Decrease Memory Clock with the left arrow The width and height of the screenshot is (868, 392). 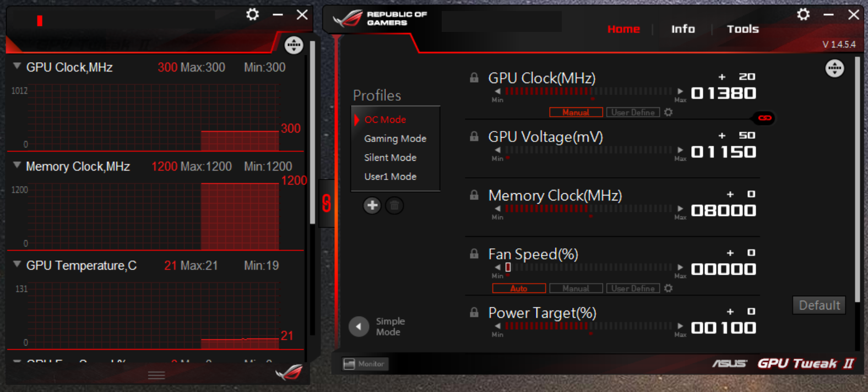tap(498, 209)
